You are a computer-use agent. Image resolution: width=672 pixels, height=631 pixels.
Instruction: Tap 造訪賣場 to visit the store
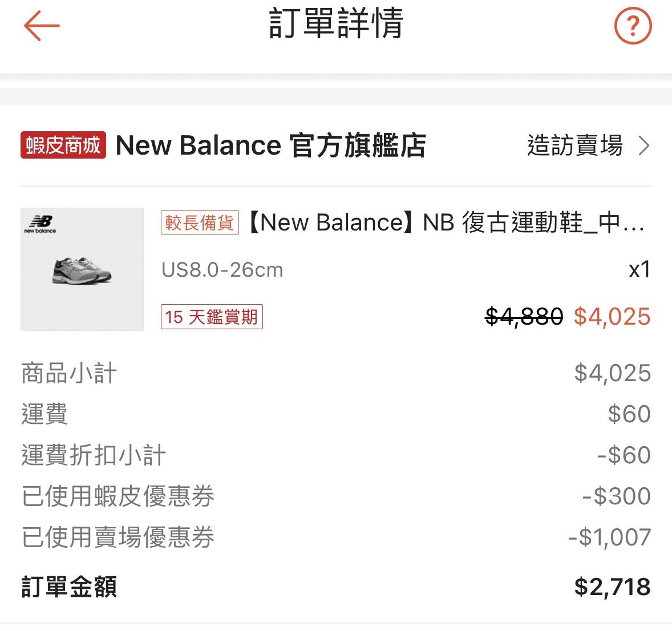[x=574, y=146]
